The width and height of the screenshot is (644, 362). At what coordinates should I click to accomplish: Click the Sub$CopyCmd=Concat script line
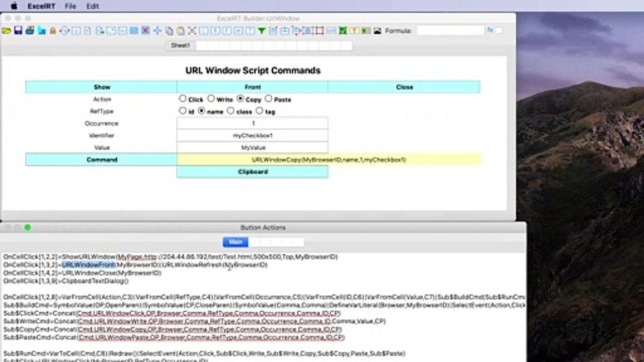[172, 329]
